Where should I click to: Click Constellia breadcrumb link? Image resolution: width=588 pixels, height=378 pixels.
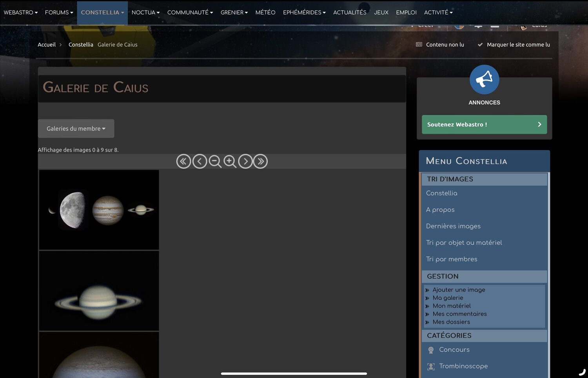[81, 45]
